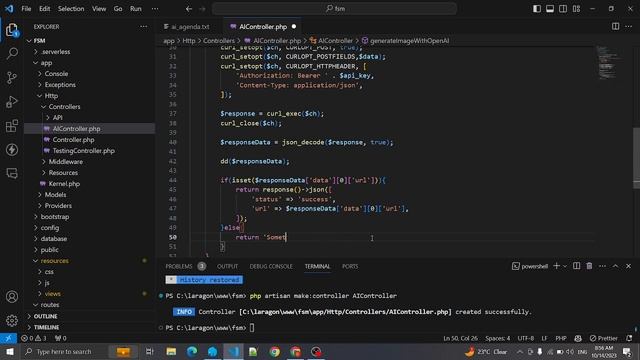Open Run and Debug view
The width and height of the screenshot is (640, 360).
click(12, 102)
